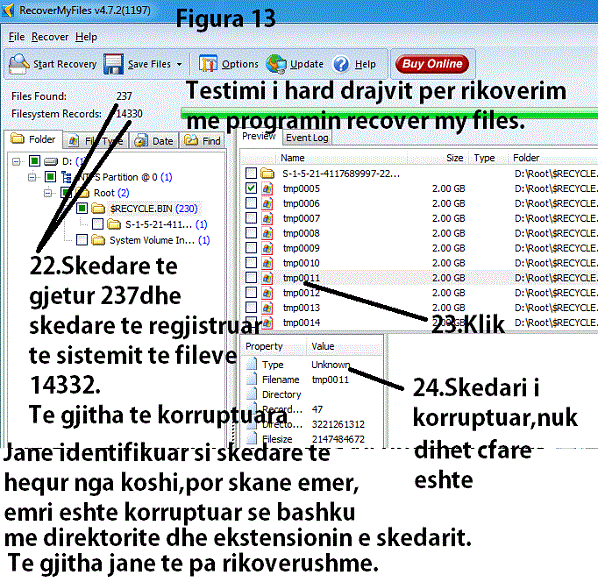Click the blue Help question mark icon
This screenshot has height=582, width=598.
(341, 64)
